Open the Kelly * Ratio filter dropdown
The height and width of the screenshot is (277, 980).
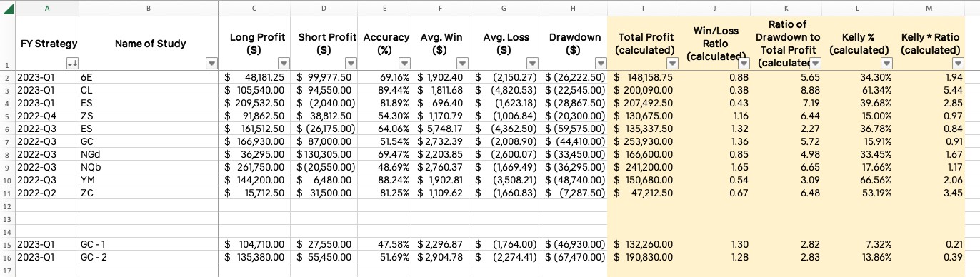(958, 64)
